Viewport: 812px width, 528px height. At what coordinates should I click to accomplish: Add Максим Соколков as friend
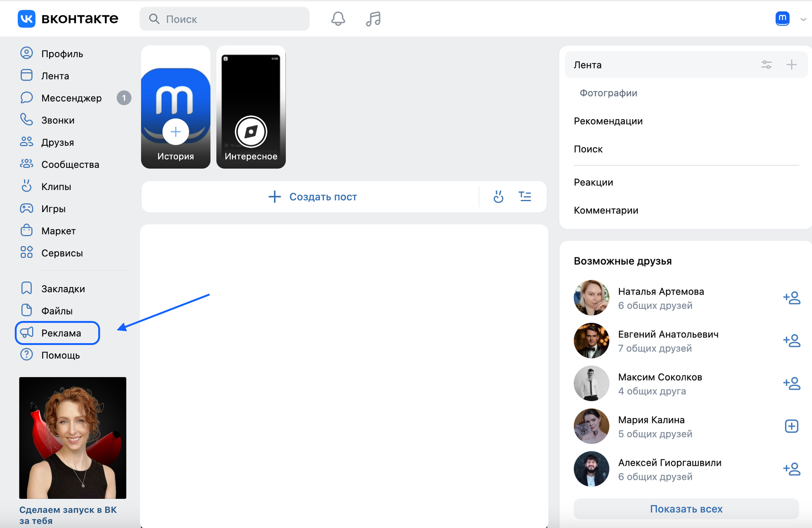[x=792, y=383]
